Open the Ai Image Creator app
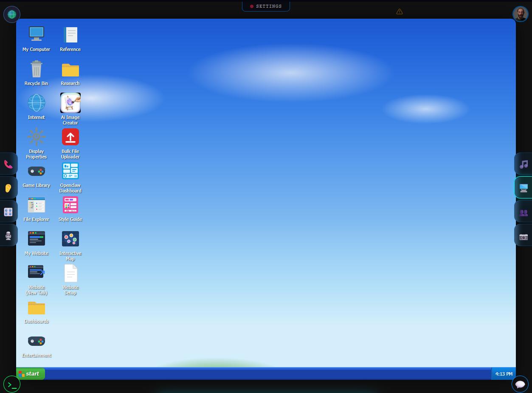This screenshot has width=532, height=393. coord(70,103)
